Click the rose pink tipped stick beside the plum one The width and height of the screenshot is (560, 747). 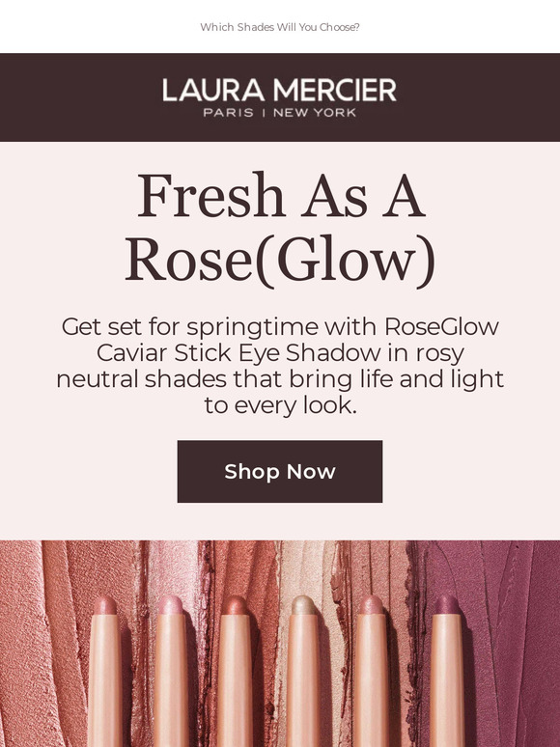[x=372, y=671]
